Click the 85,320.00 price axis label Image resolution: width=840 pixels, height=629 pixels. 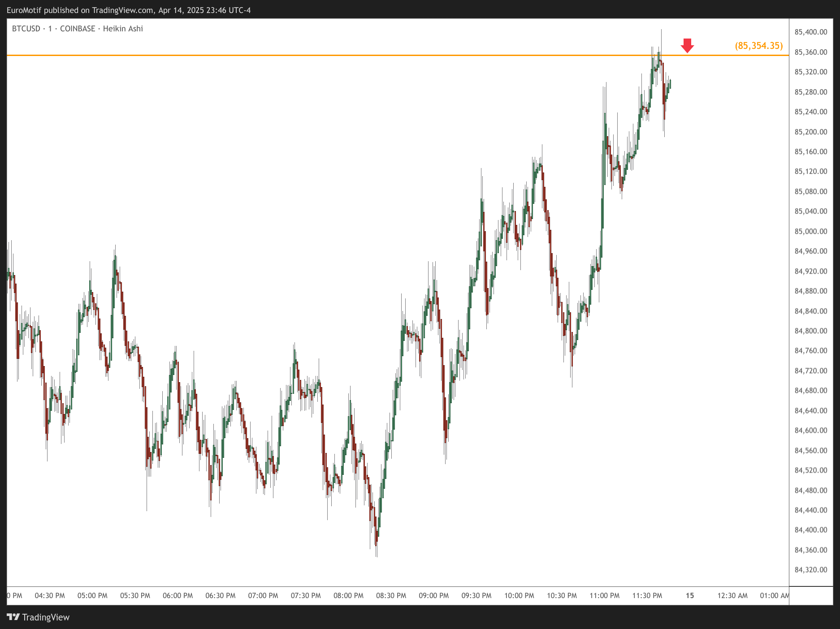click(x=811, y=72)
